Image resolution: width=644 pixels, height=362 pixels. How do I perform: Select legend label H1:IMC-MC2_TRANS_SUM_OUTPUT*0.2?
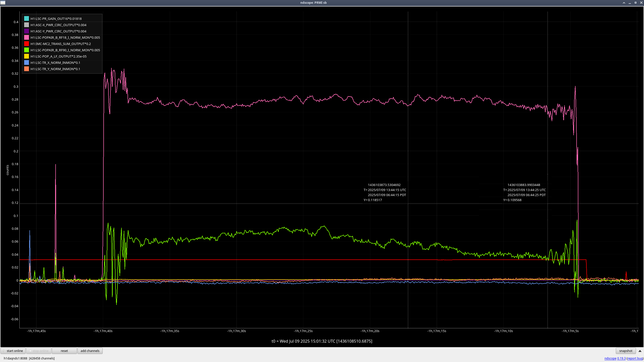61,44
